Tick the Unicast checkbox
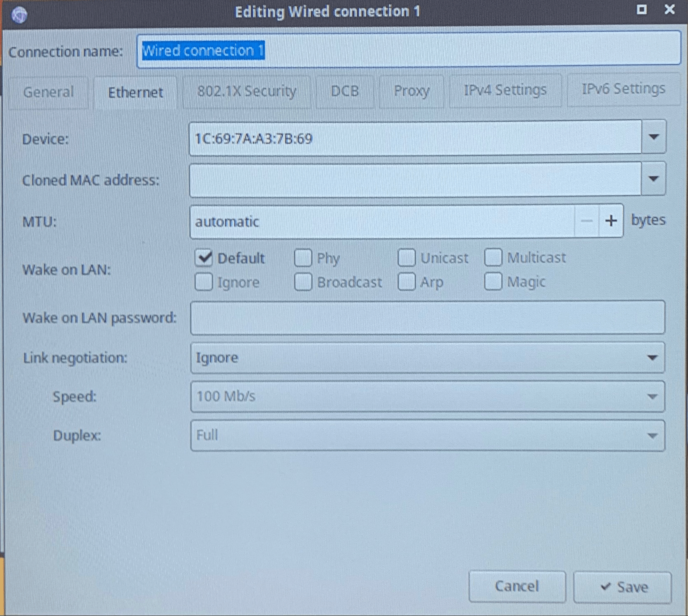The height and width of the screenshot is (616, 688). click(406, 258)
